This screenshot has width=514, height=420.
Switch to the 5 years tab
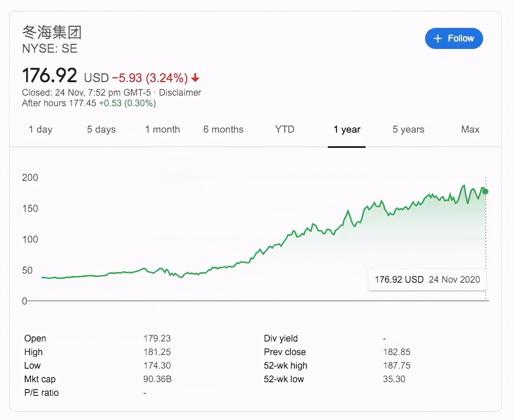click(408, 129)
